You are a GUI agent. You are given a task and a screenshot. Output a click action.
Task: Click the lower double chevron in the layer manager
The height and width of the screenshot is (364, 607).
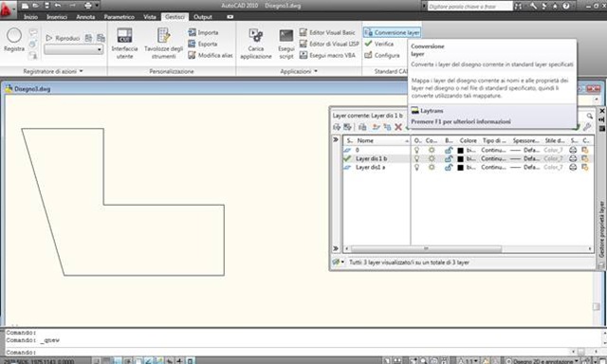point(335,248)
